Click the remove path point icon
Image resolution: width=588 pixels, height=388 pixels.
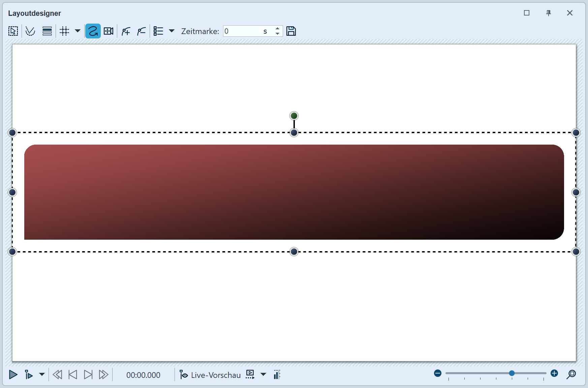pos(142,31)
